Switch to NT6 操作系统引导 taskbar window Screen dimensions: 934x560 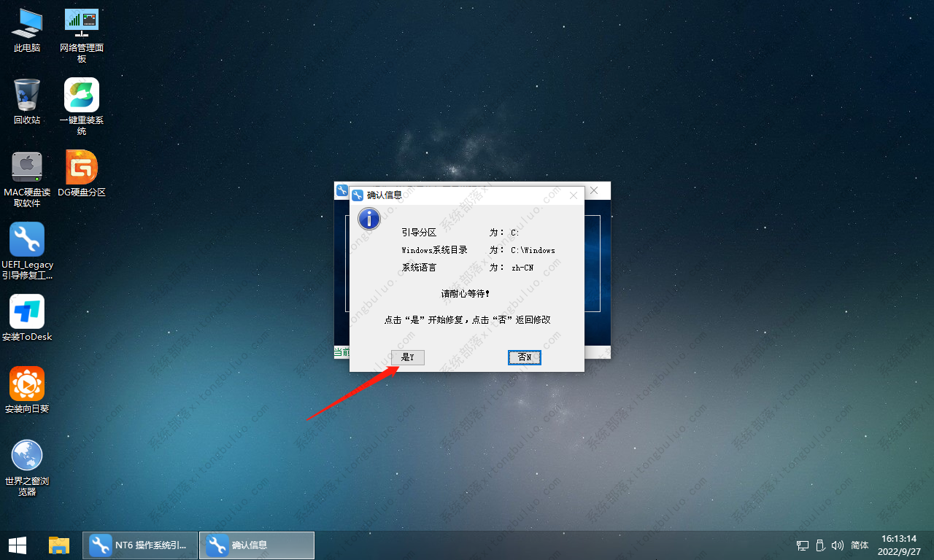[x=140, y=545]
